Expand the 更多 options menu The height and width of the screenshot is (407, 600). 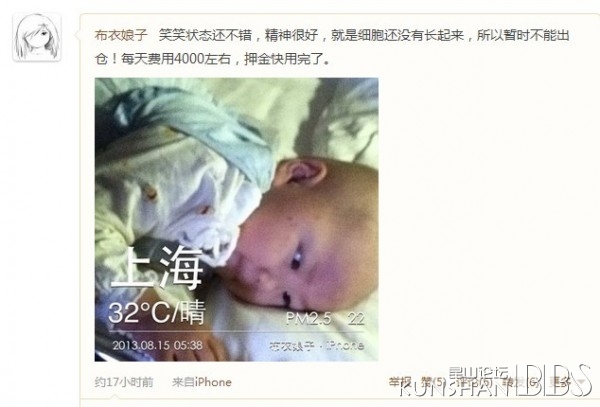(561, 381)
